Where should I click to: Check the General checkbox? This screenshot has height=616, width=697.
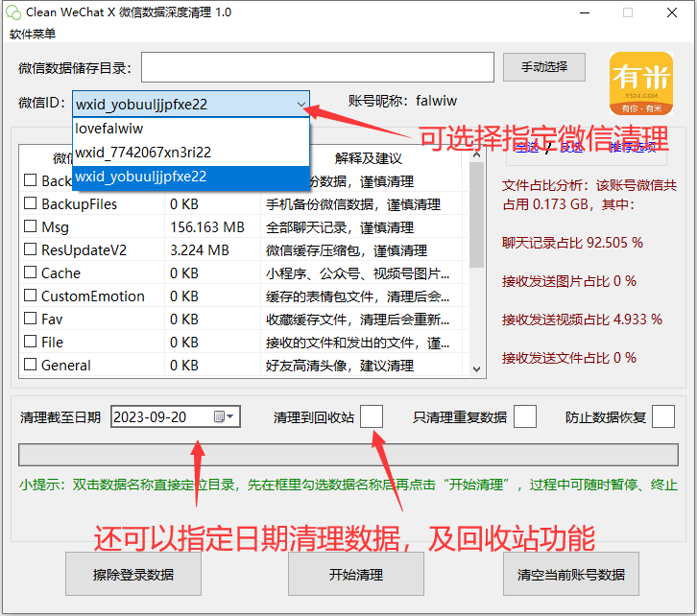30,365
